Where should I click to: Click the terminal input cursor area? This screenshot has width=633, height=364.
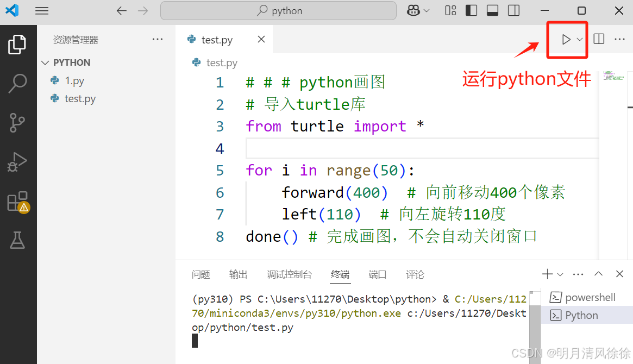click(x=195, y=341)
